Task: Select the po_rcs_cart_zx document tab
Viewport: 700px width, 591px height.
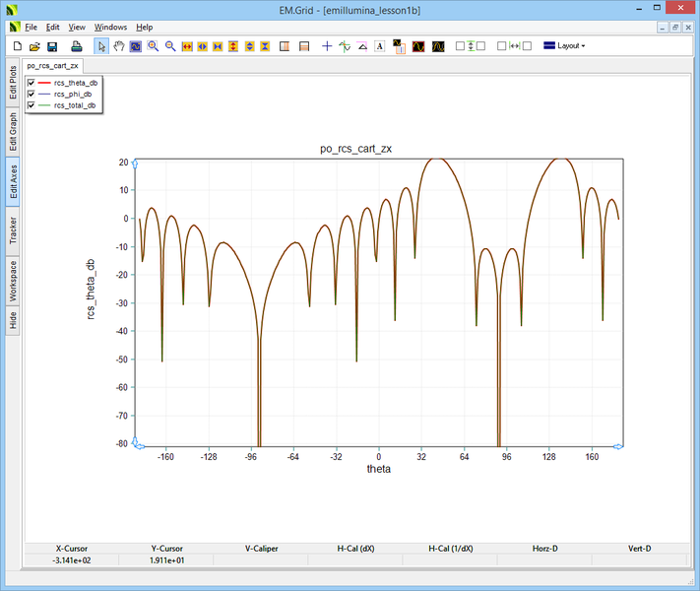Action: coord(53,67)
